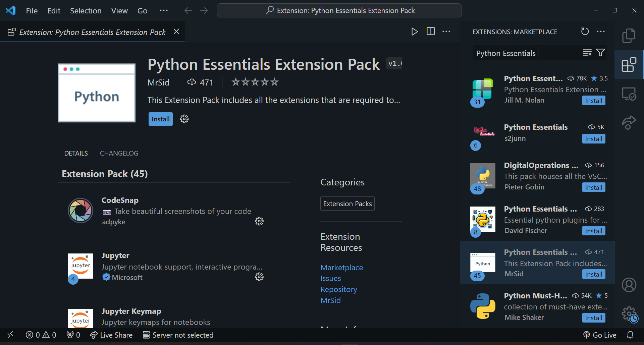Install Python Must-Have by Mike Shaker

[594, 318]
